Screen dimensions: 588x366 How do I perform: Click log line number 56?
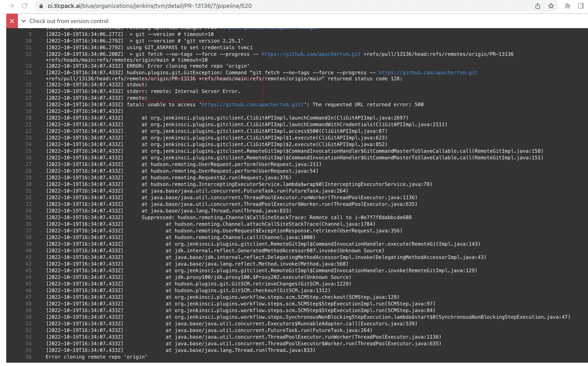(x=28, y=357)
